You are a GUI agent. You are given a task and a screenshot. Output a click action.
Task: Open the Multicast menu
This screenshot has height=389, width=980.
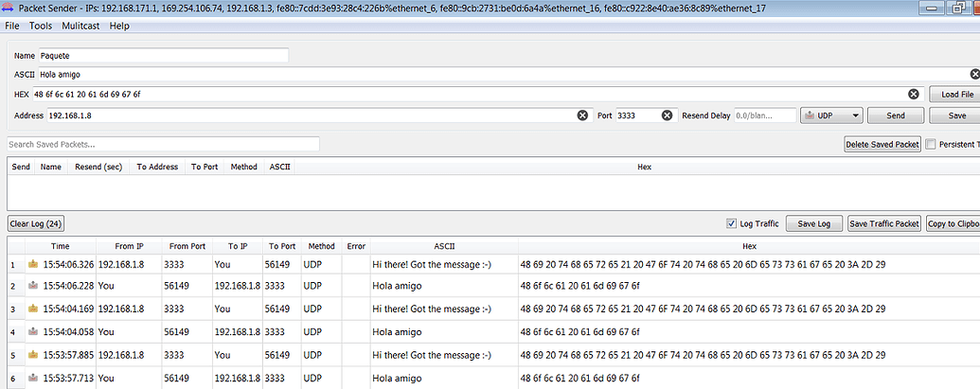[x=82, y=26]
